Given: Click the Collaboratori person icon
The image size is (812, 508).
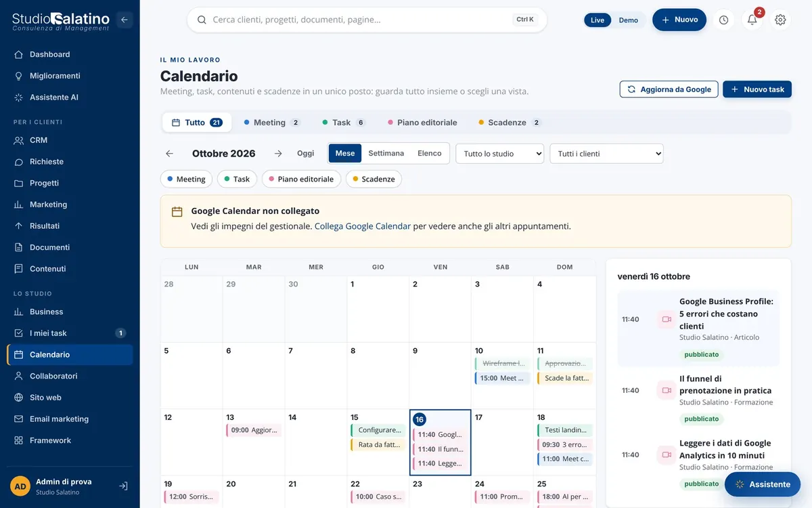Looking at the screenshot, I should [18, 376].
